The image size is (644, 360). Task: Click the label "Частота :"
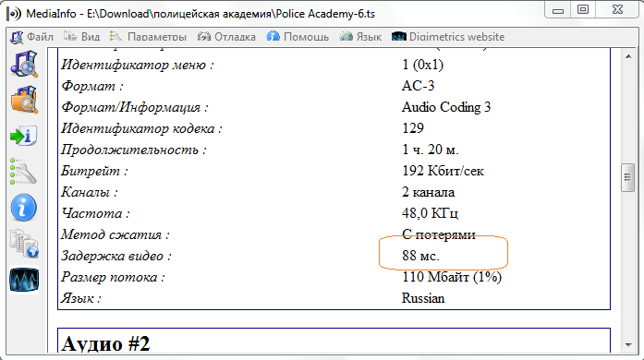(96, 213)
